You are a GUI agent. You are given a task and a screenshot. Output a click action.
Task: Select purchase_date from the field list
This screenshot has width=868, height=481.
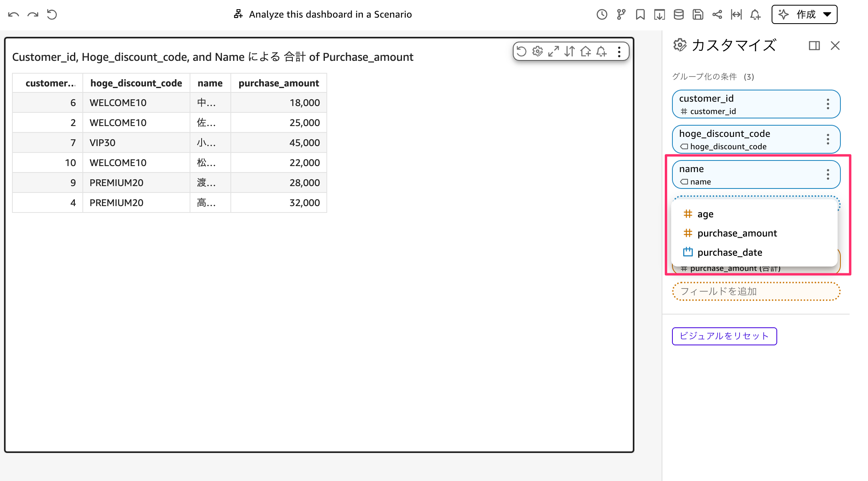(730, 253)
